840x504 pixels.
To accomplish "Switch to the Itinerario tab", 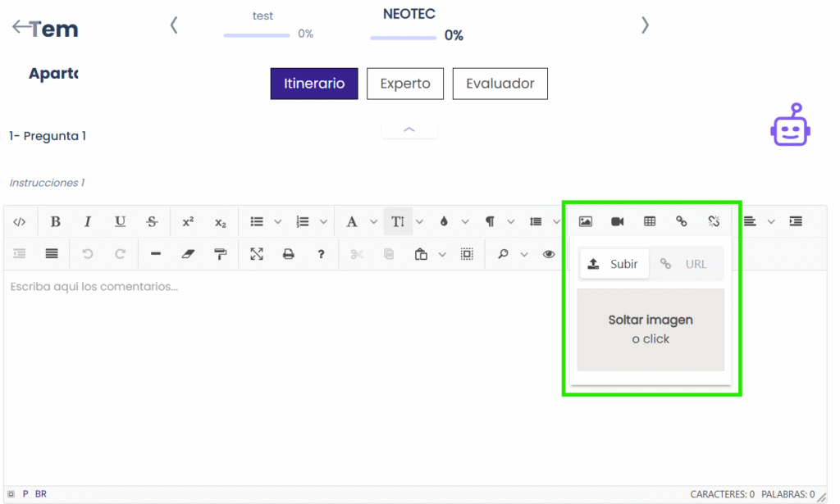I will coord(314,84).
